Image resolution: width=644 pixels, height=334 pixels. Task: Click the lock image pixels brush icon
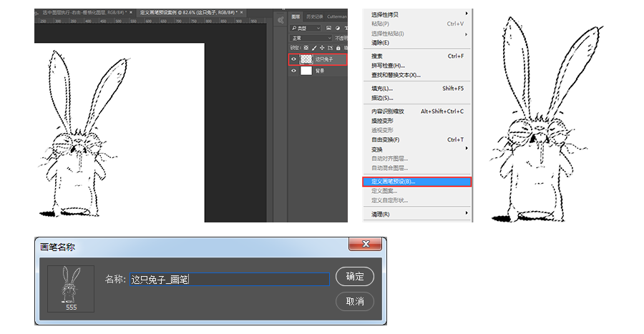click(316, 48)
